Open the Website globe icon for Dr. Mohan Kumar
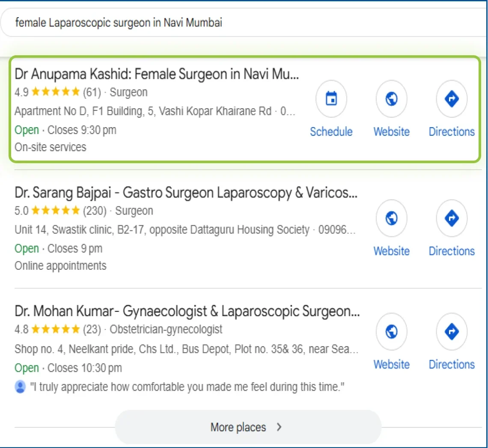The height and width of the screenshot is (448, 488). pyautogui.click(x=391, y=332)
